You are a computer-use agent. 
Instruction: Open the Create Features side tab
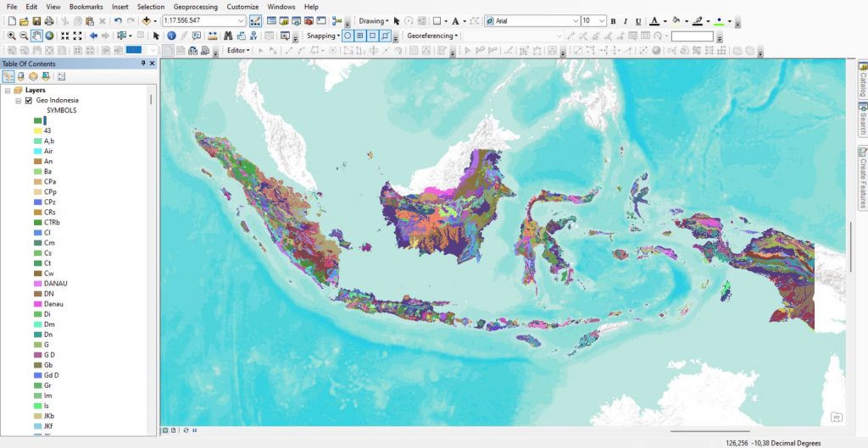[862, 178]
